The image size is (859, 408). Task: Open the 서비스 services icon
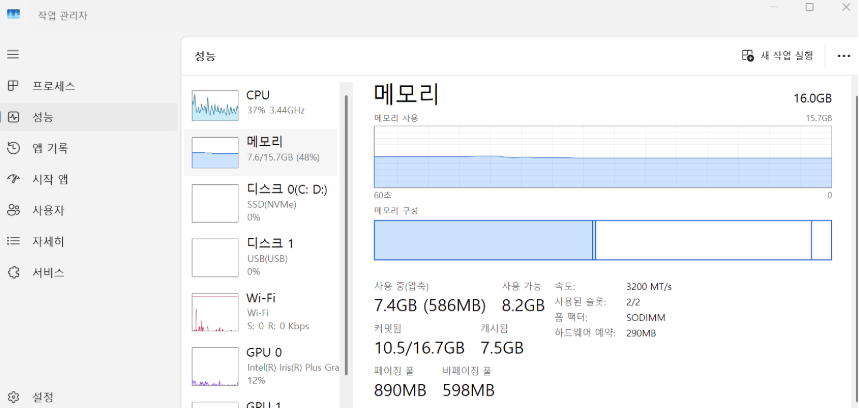(13, 272)
